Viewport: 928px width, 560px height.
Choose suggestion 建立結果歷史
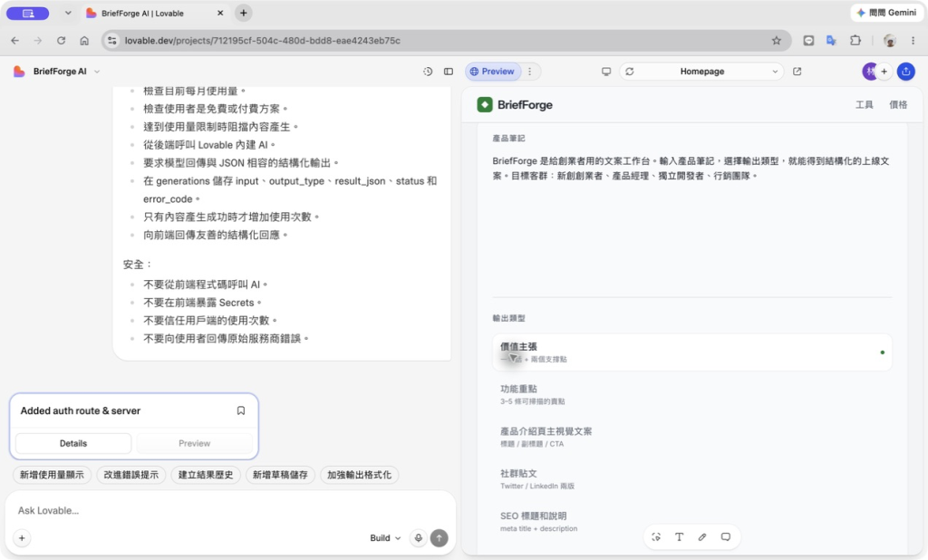point(206,475)
